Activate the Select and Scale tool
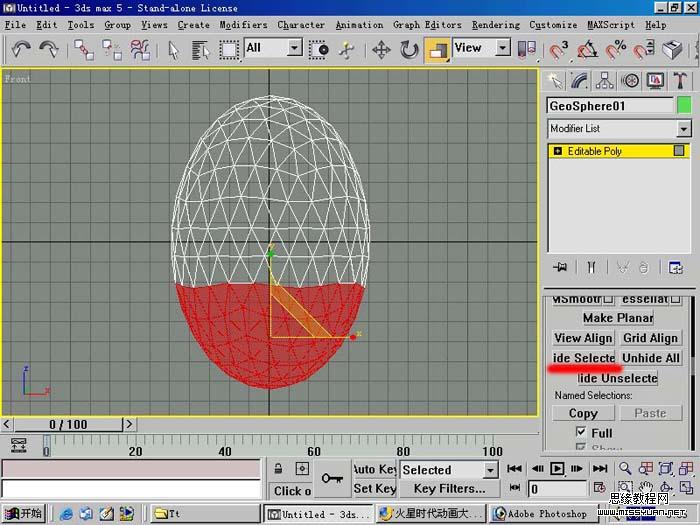The image size is (700, 525). [437, 50]
